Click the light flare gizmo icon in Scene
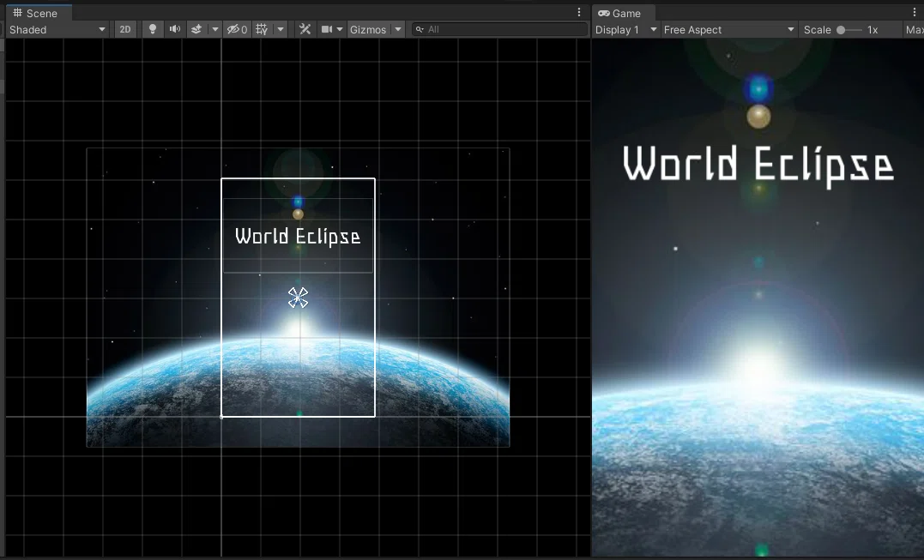This screenshot has width=924, height=560. click(x=299, y=298)
